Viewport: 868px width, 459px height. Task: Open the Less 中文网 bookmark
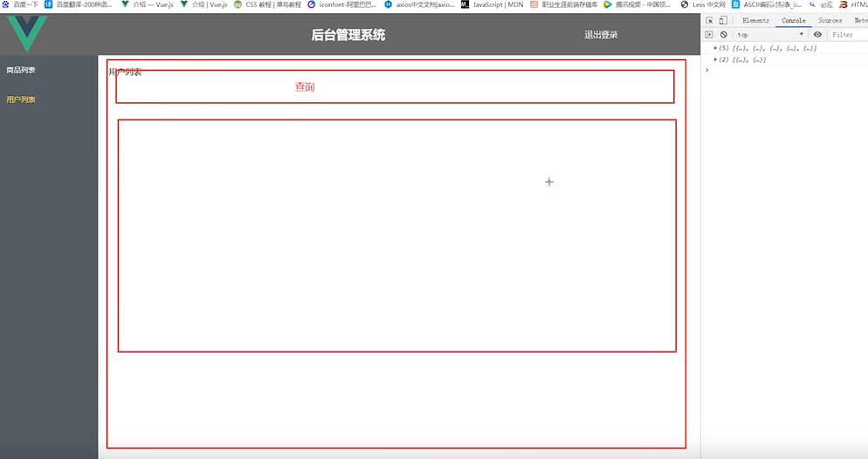coord(703,4)
